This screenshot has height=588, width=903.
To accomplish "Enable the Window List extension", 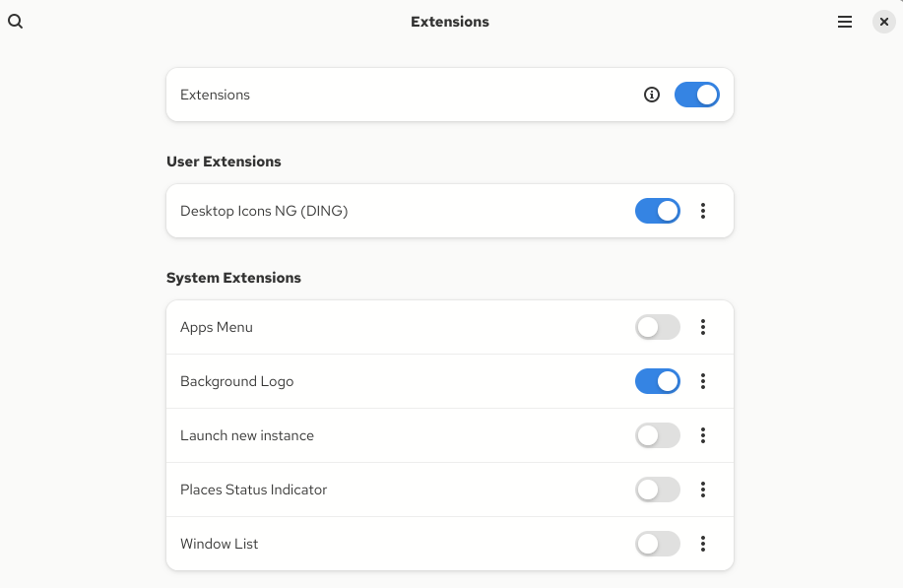I will point(657,544).
